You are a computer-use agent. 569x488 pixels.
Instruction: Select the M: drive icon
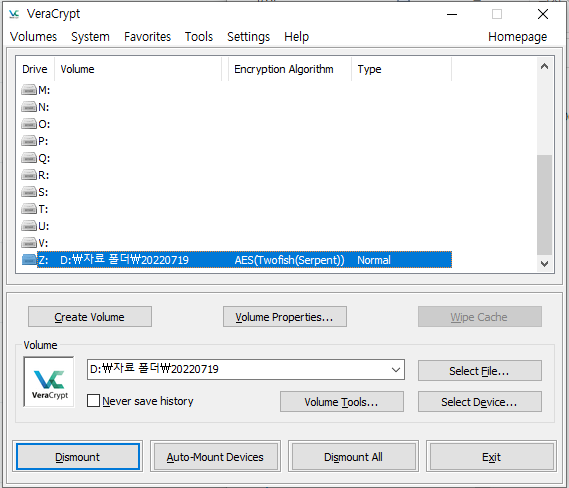click(x=29, y=90)
